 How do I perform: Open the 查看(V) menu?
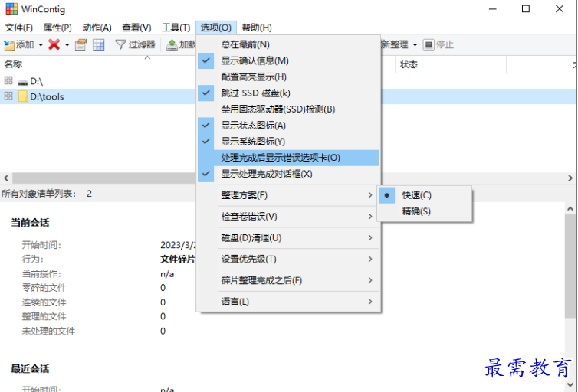136,28
